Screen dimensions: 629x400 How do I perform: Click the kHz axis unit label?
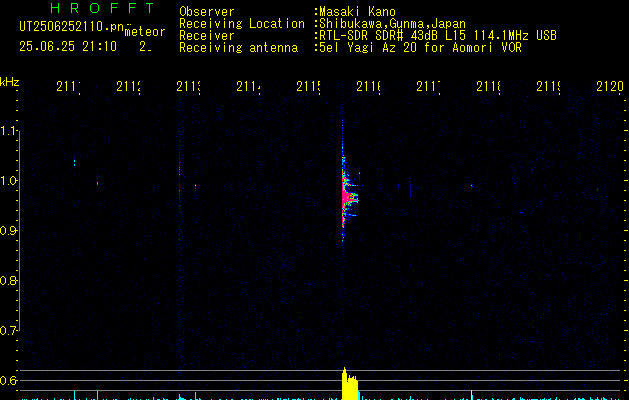coord(10,82)
